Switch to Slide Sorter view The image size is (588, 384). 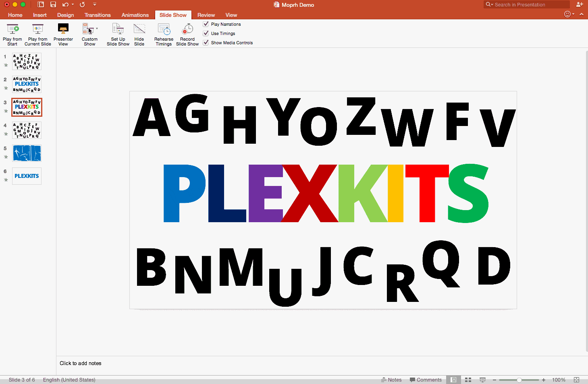point(467,380)
